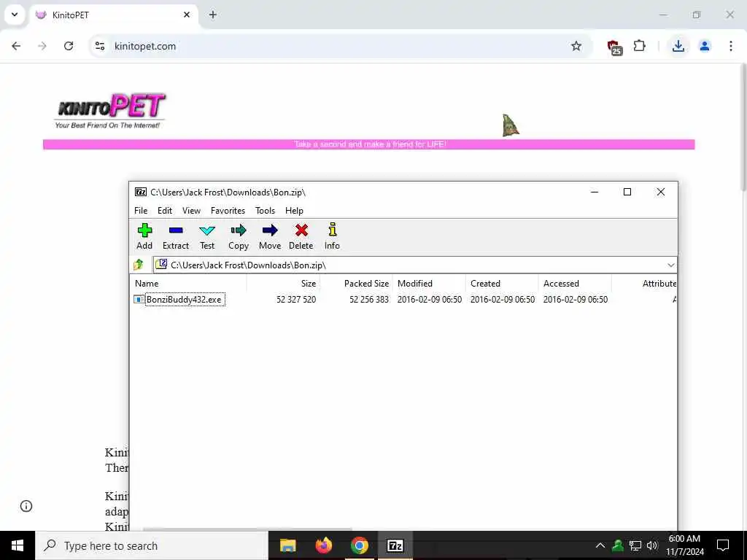Expand the 7-Zip address path dropdown
Viewport: 747px width, 560px height.
pyautogui.click(x=671, y=265)
